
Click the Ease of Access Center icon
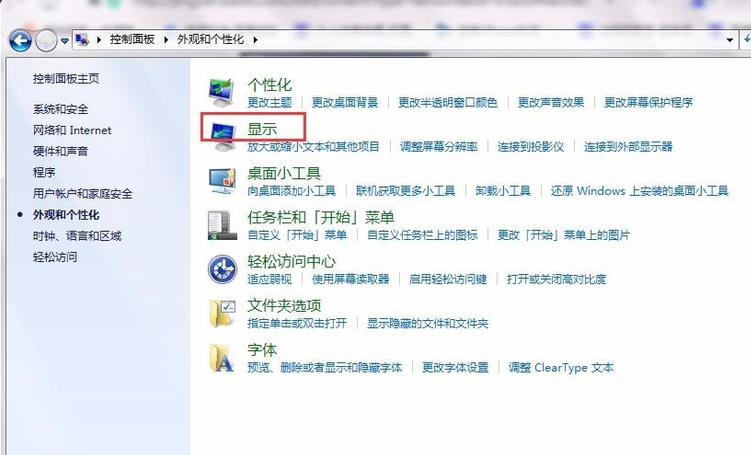click(221, 268)
